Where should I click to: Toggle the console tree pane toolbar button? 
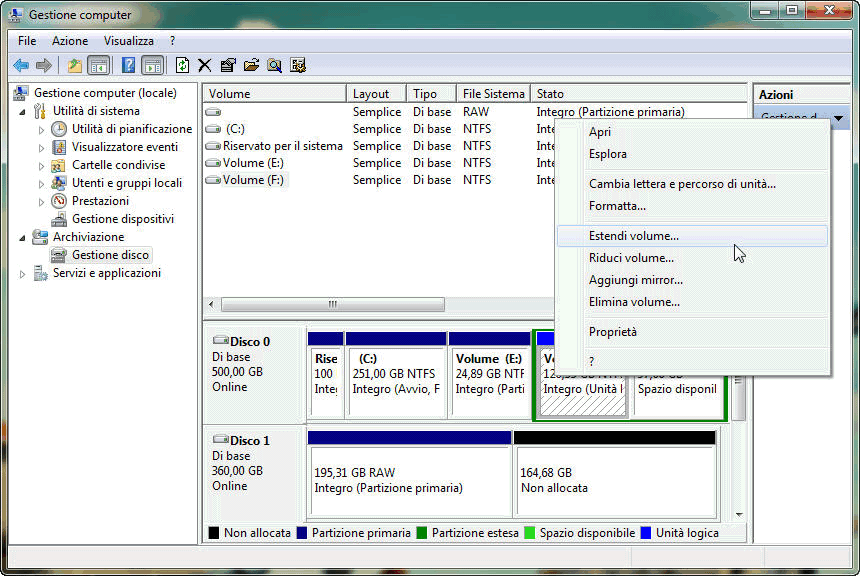[99, 65]
